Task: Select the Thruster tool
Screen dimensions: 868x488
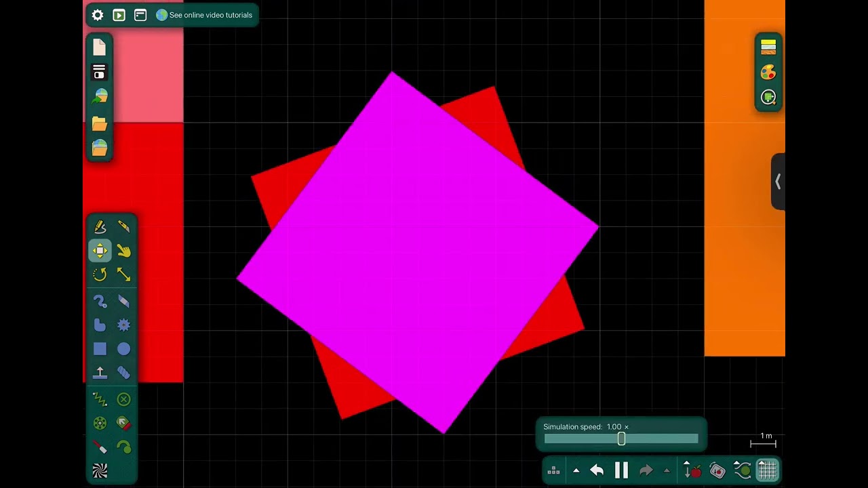Action: [123, 424]
